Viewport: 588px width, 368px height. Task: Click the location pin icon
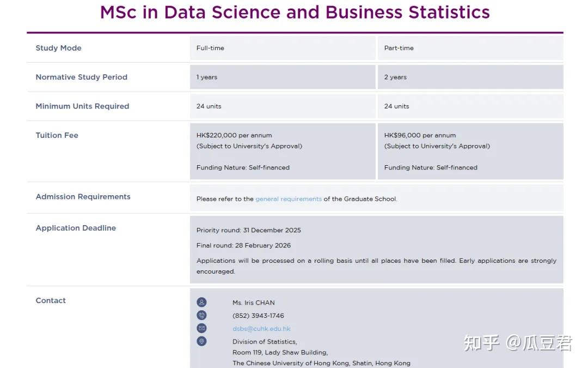(202, 341)
